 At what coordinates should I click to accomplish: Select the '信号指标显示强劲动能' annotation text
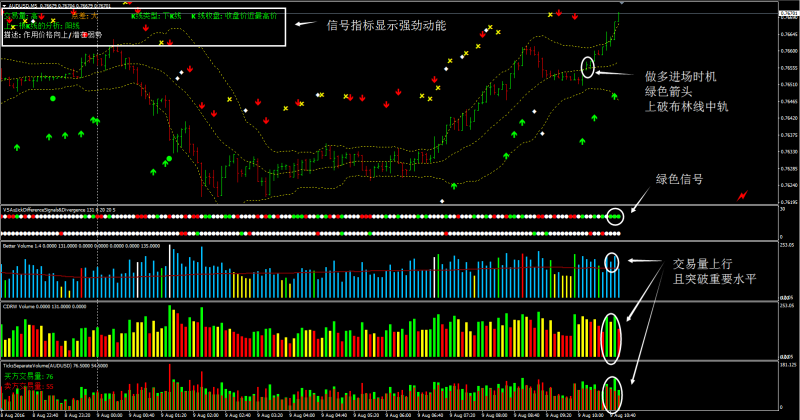click(385, 24)
